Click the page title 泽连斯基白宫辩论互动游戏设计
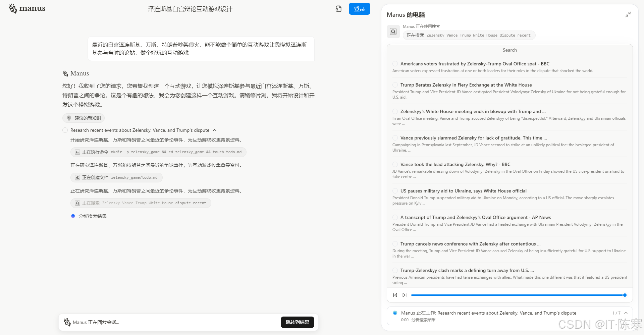Screen dimensions: 644x335 (190, 9)
